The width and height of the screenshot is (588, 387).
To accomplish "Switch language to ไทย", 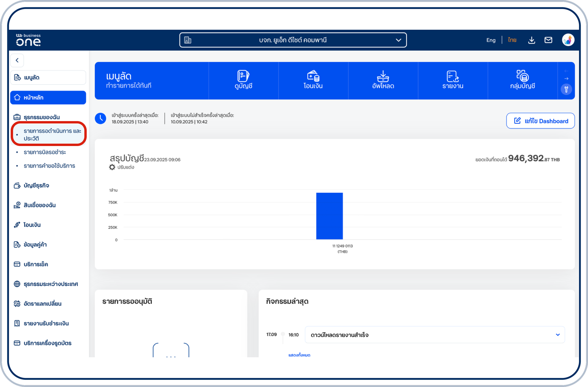I will (512, 40).
